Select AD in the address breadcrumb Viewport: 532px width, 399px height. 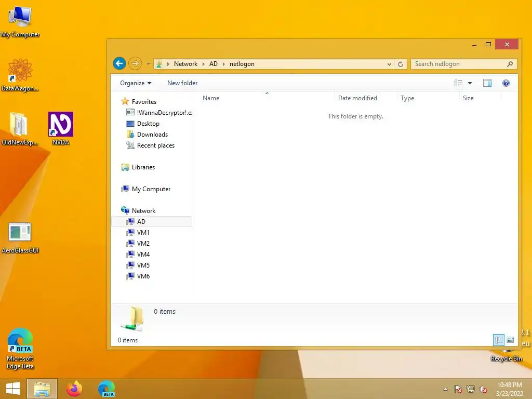pyautogui.click(x=214, y=64)
